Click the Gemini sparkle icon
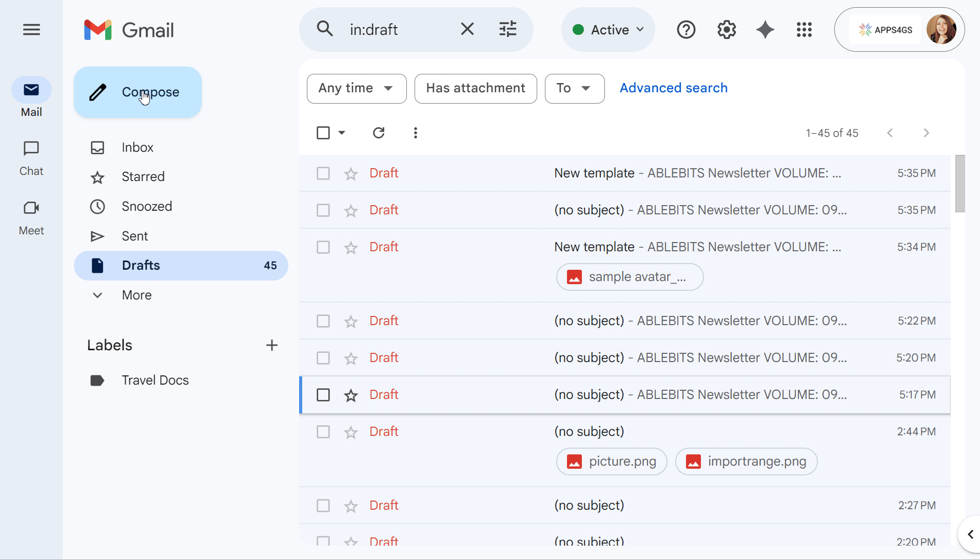The width and height of the screenshot is (980, 560). coord(765,30)
